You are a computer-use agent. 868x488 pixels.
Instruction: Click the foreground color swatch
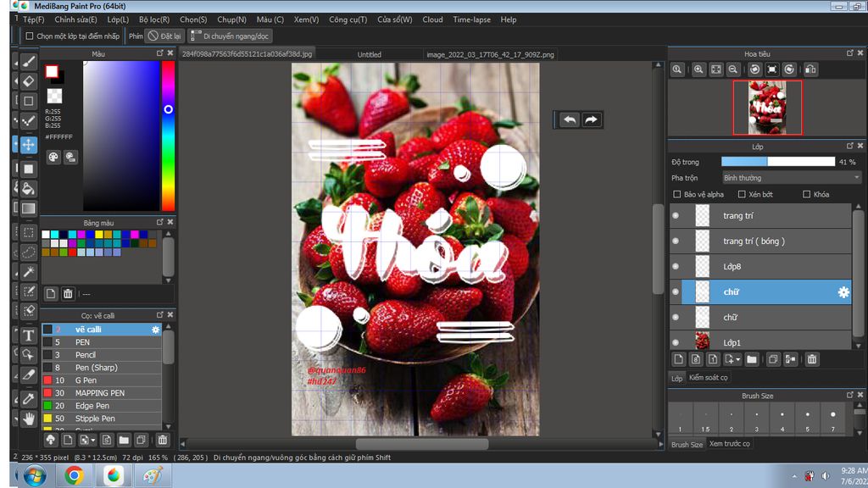coord(52,71)
